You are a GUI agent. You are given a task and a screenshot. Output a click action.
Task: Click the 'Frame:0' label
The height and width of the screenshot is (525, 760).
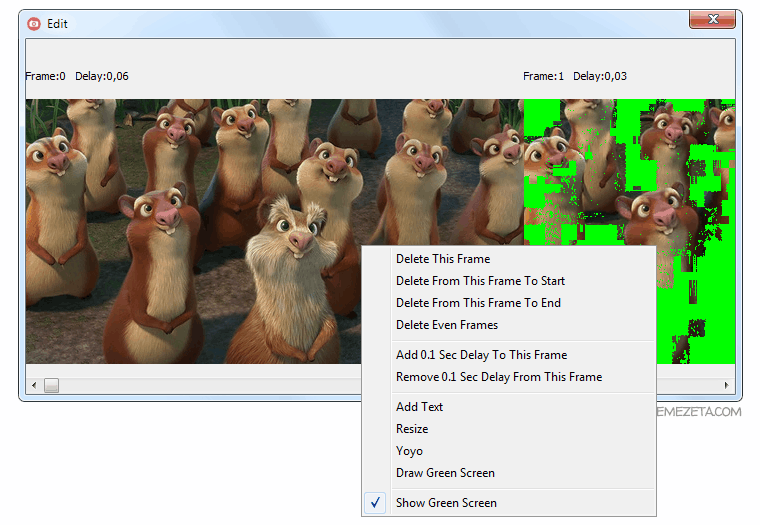45,76
